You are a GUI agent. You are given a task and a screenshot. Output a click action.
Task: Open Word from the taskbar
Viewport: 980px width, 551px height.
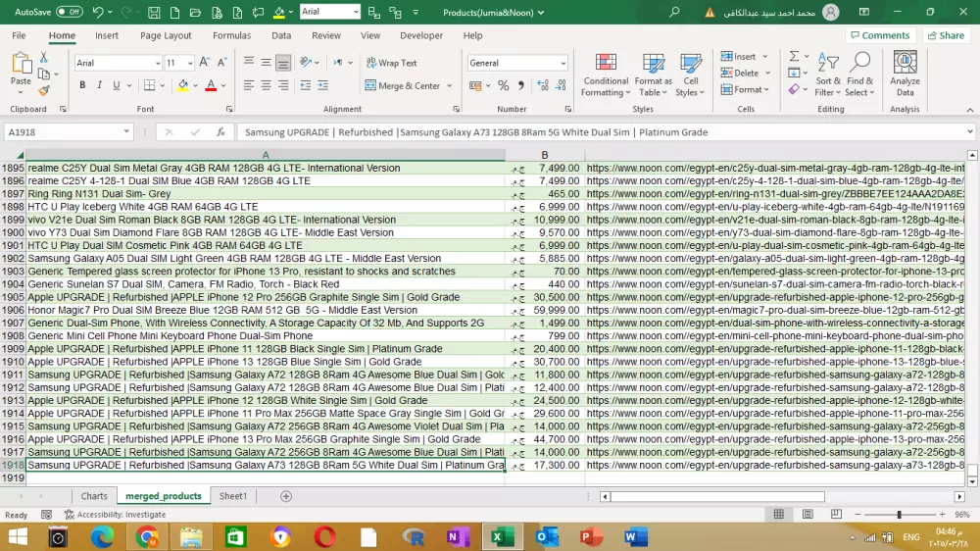[634, 536]
